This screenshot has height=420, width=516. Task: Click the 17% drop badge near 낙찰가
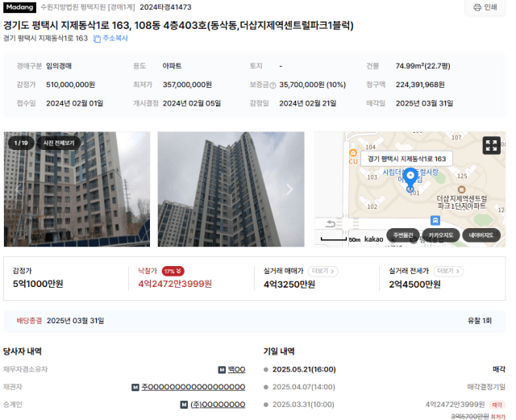173,271
